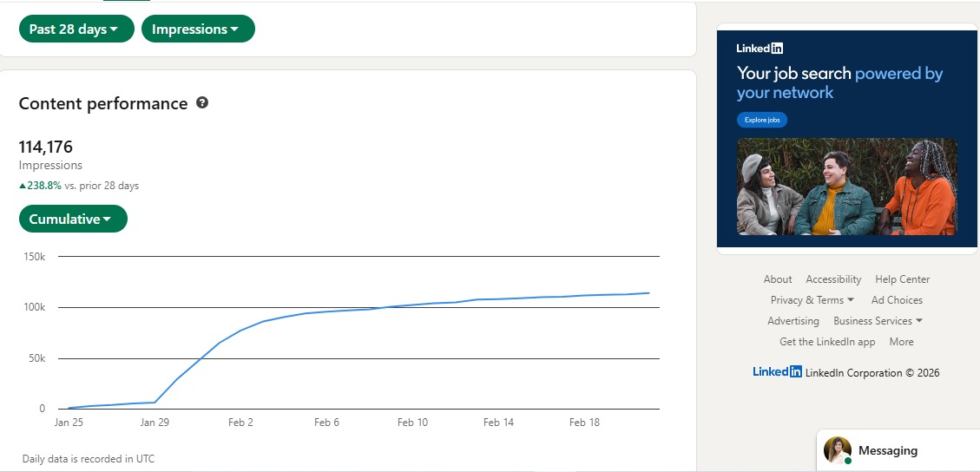Click the LinkedIn logo in the ad banner
The width and height of the screenshot is (980, 472).
pos(760,49)
